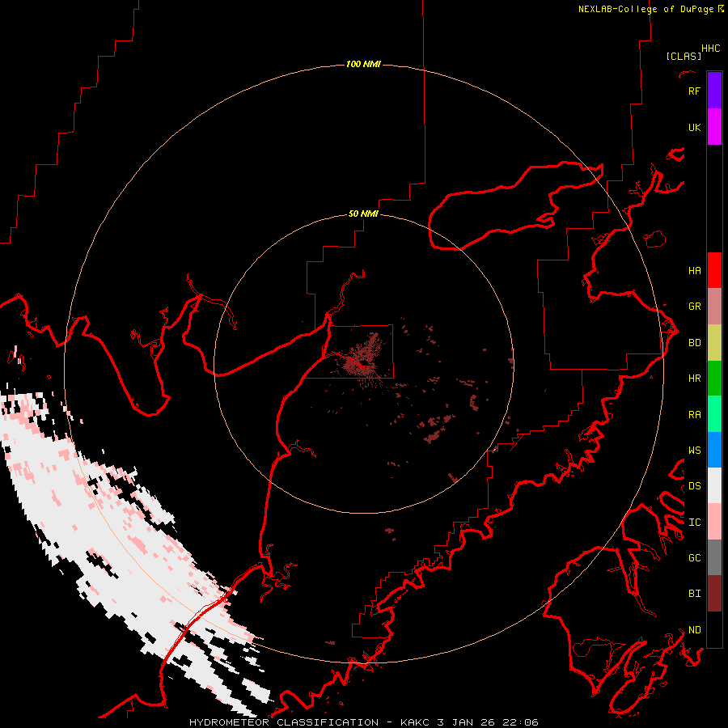Click the 'GR' legend label
Viewport: 728px width, 728px height.
694,307
